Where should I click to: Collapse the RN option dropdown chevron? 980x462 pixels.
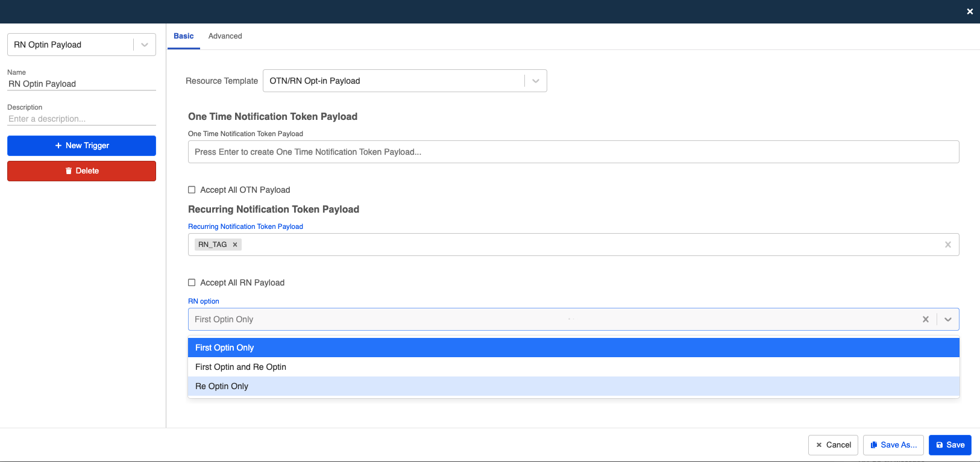coord(947,319)
